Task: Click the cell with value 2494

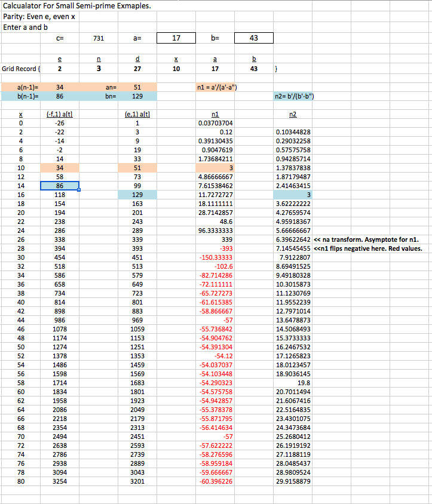Action: (60, 437)
